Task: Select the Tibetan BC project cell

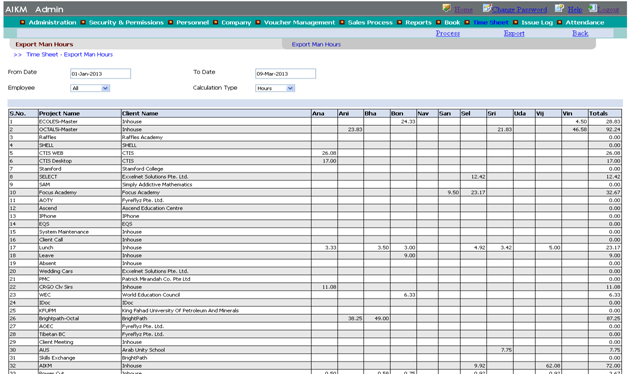Action: (80, 334)
